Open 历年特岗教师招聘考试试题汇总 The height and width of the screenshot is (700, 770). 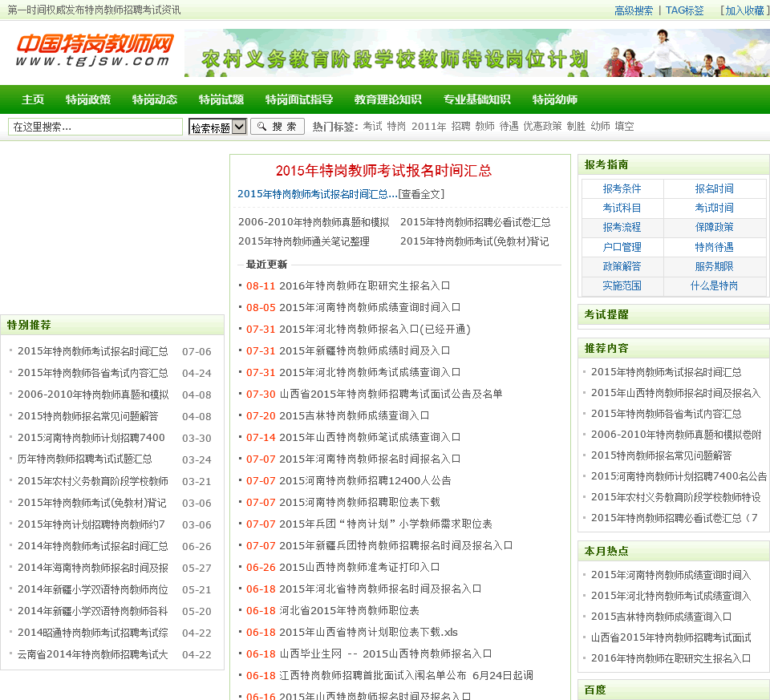coord(84,459)
